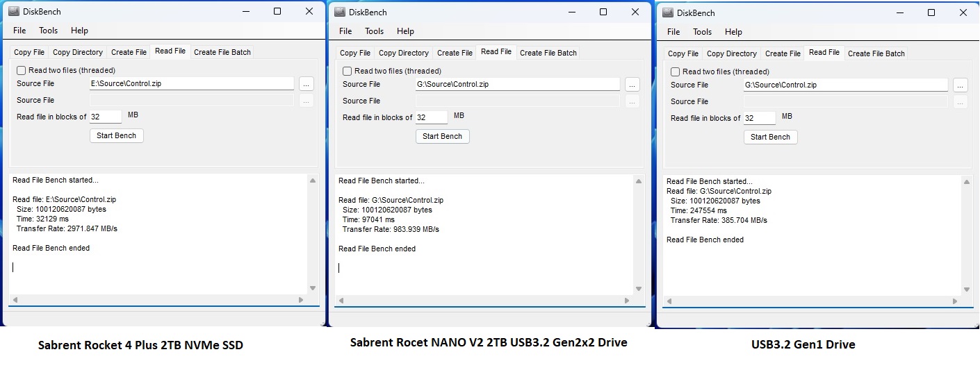Click 'Transfer Rate: 385.704 MB/s' log line
The width and height of the screenshot is (980, 377).
pos(719,220)
